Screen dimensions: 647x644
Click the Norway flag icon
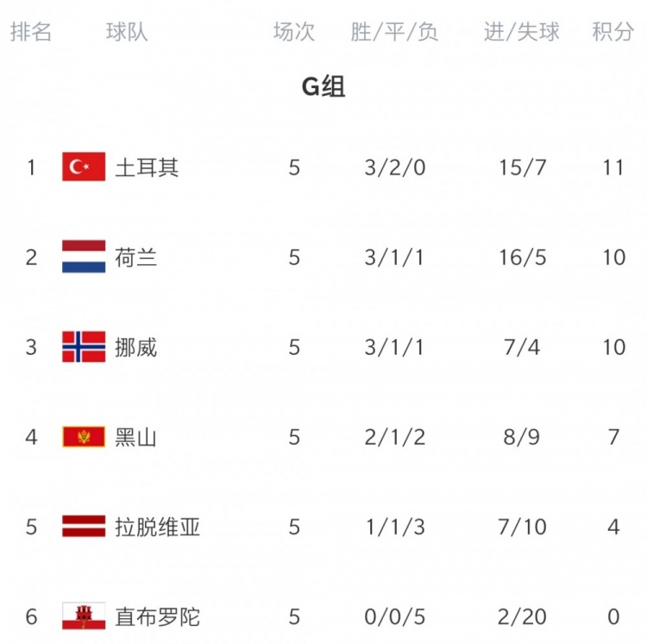84,347
